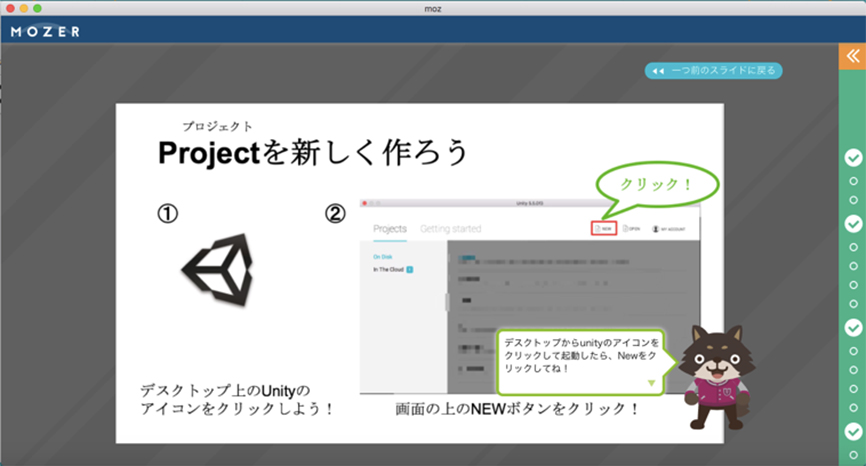Select empty circle just below third checkmark

click(x=853, y=351)
